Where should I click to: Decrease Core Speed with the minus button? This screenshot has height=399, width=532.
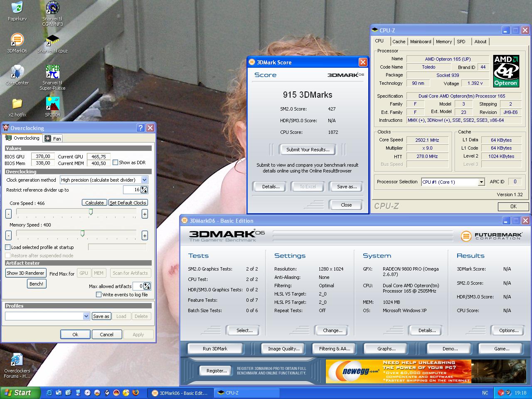click(x=8, y=214)
